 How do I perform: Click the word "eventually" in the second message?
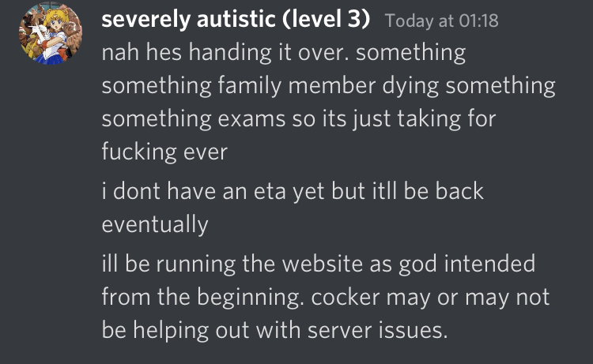tap(155, 224)
